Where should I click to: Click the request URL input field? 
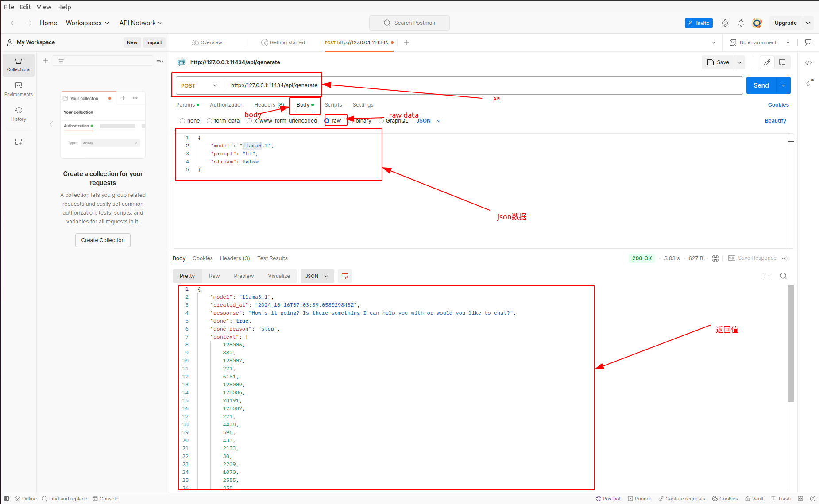click(484, 85)
